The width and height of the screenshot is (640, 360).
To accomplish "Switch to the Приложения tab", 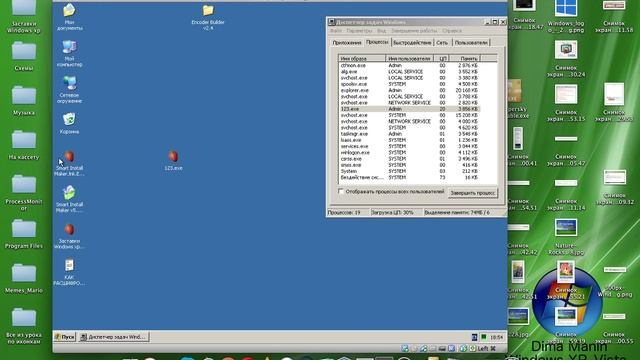I will (x=347, y=42).
